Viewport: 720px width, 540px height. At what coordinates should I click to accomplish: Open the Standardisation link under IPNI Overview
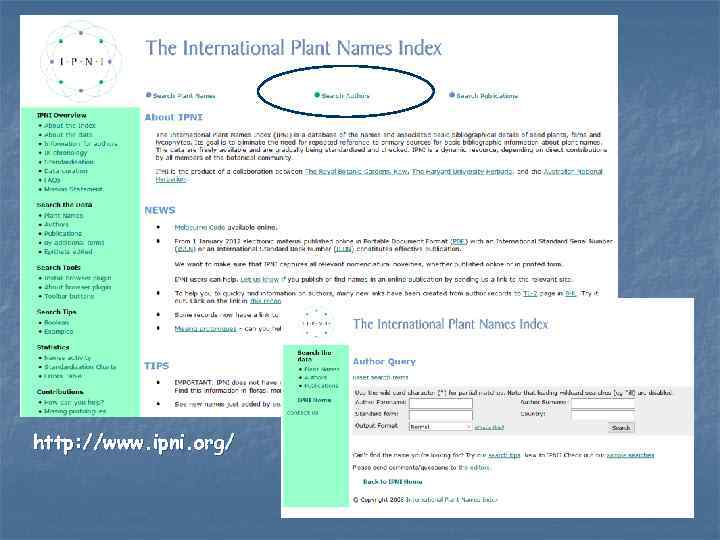coord(69,162)
